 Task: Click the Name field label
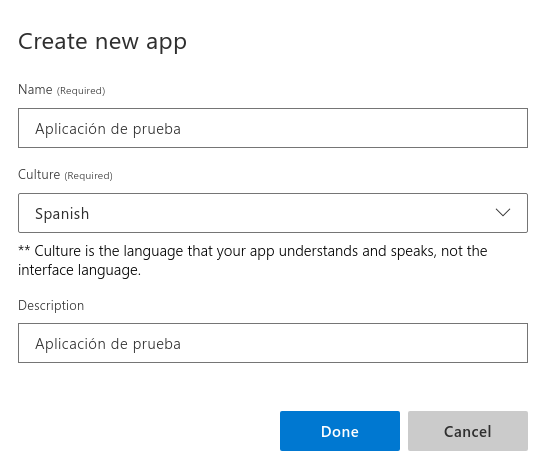tap(35, 89)
